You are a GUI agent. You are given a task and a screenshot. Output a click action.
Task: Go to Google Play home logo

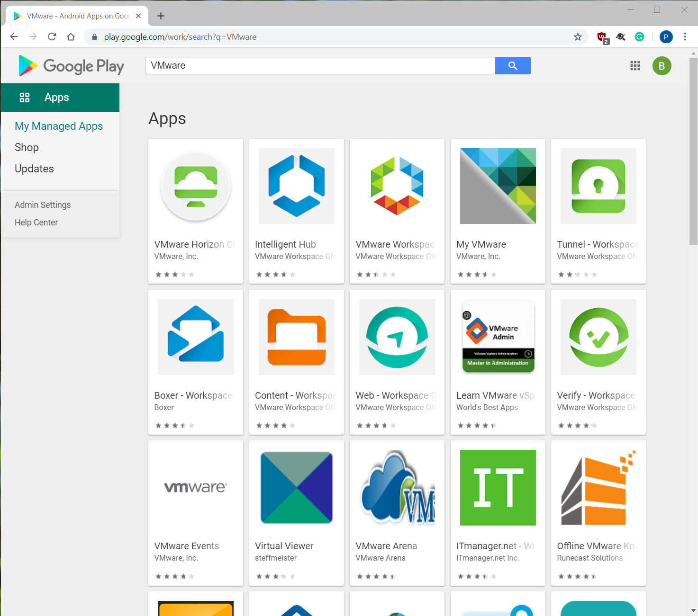71,66
